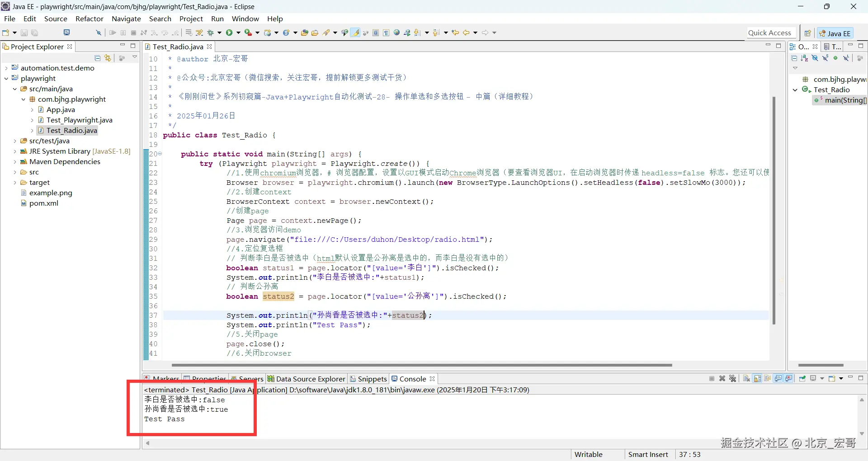Click the Debug bug icon
Screen dimensions: 868x461
pyautogui.click(x=210, y=33)
